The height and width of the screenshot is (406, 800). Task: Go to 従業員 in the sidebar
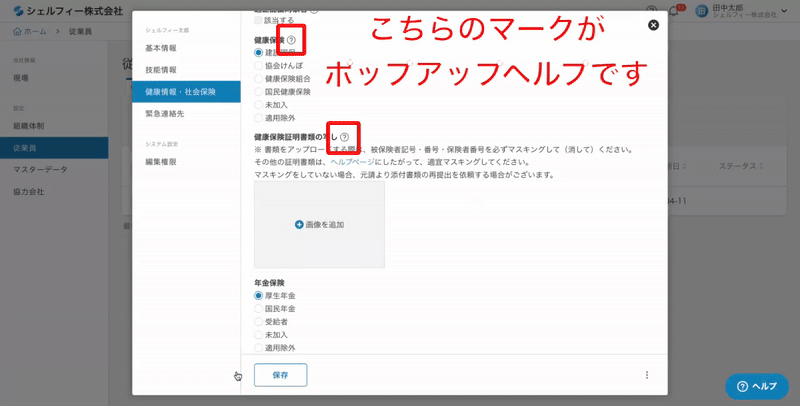54,148
